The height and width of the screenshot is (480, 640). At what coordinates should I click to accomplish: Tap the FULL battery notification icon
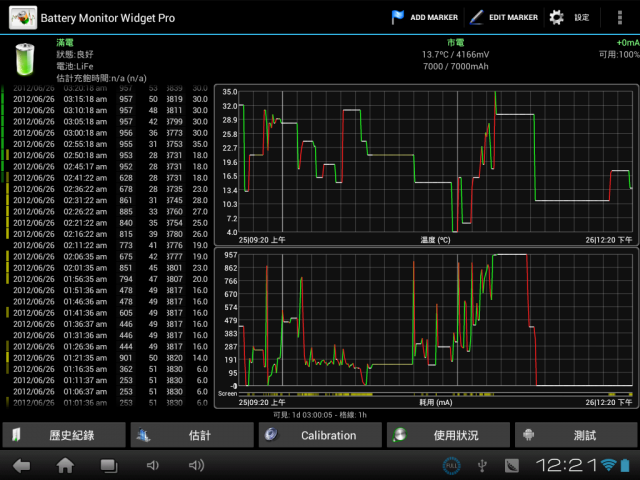click(x=451, y=466)
